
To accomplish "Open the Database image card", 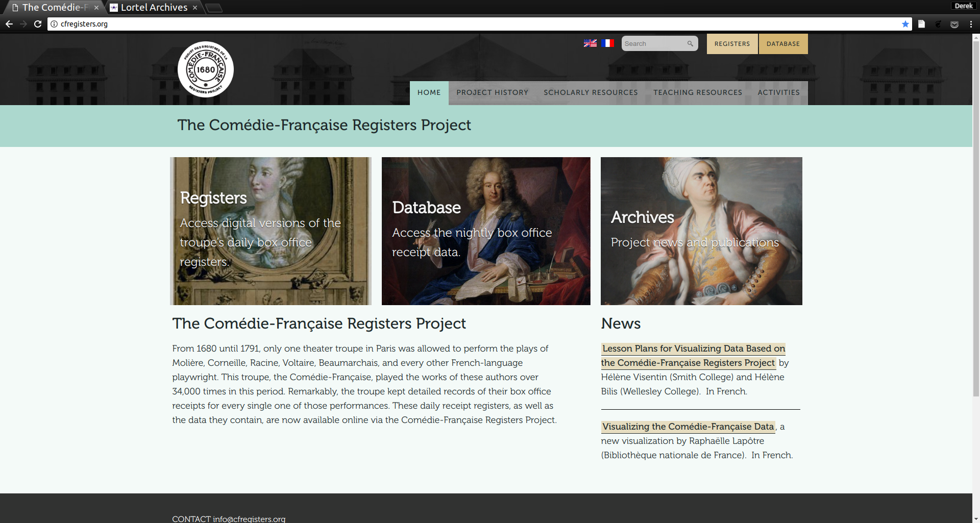I will point(486,231).
